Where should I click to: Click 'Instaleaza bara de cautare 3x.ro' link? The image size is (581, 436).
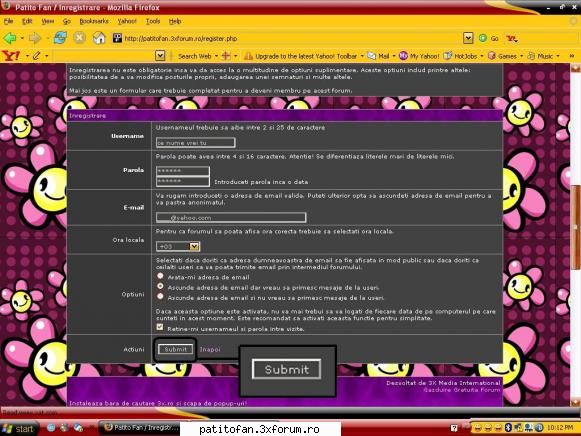(158, 403)
